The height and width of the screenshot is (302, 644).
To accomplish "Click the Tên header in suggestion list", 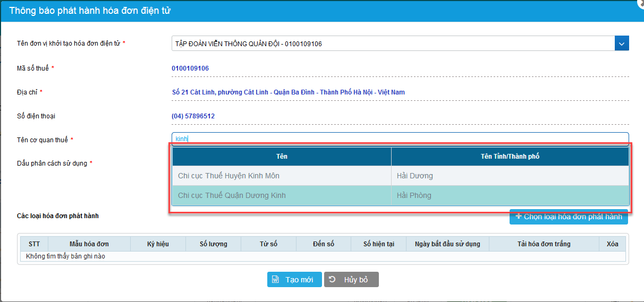I will tap(282, 156).
